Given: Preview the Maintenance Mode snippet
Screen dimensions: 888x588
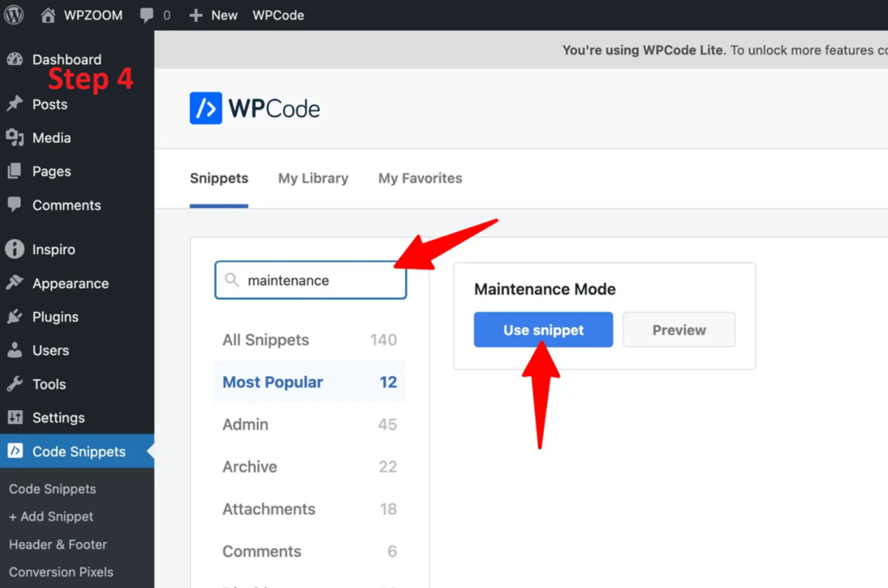Looking at the screenshot, I should 679,330.
